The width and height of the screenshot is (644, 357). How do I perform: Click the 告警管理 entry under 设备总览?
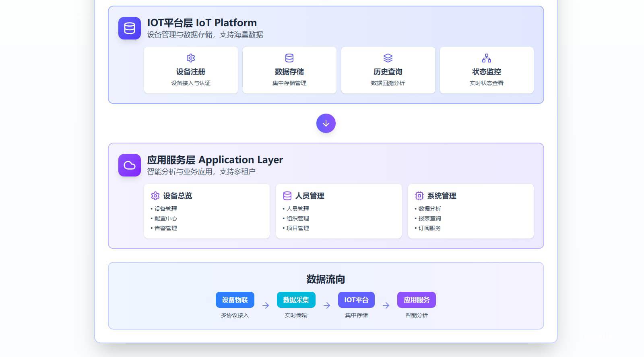[166, 228]
